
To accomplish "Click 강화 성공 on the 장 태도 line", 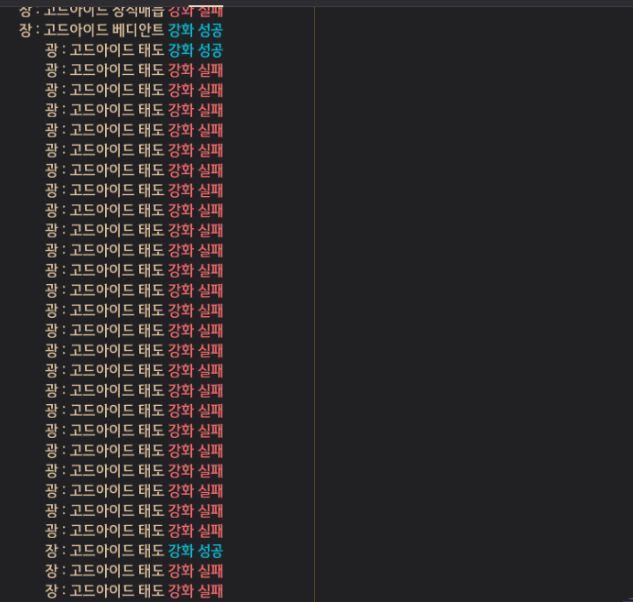I will click(x=195, y=550).
